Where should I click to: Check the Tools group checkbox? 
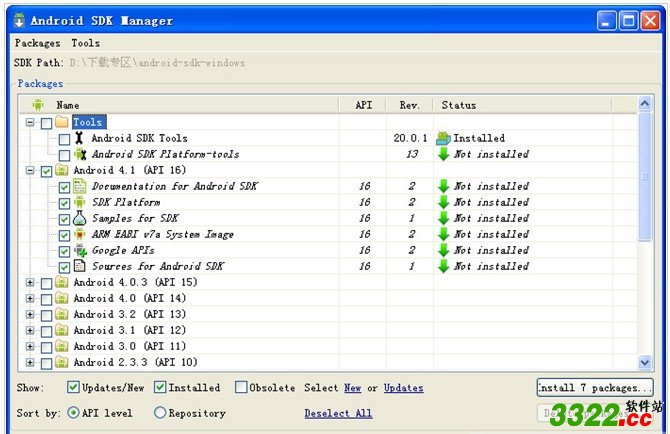coord(46,123)
